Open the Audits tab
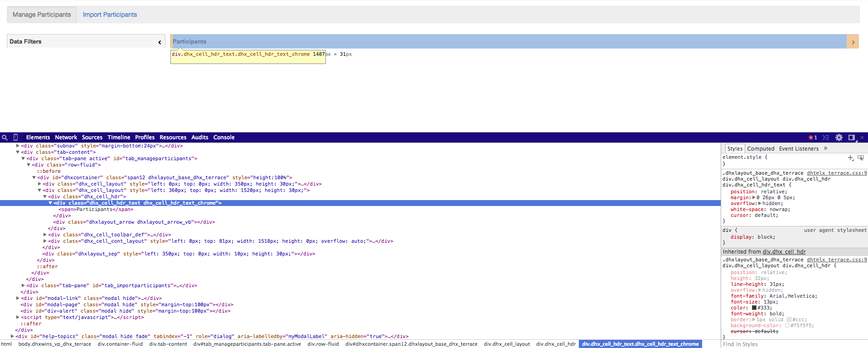 coord(200,137)
